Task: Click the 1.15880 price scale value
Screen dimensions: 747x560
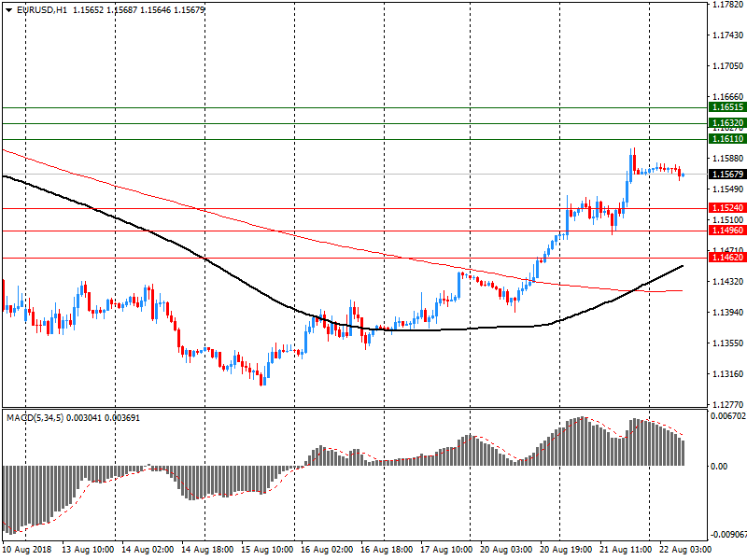Action: click(728, 159)
